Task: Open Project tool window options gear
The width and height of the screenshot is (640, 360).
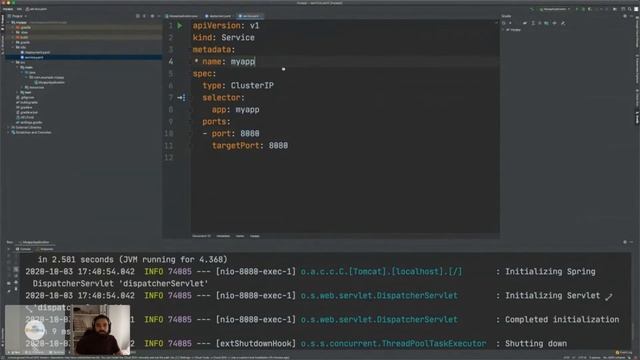Action: click(152, 16)
